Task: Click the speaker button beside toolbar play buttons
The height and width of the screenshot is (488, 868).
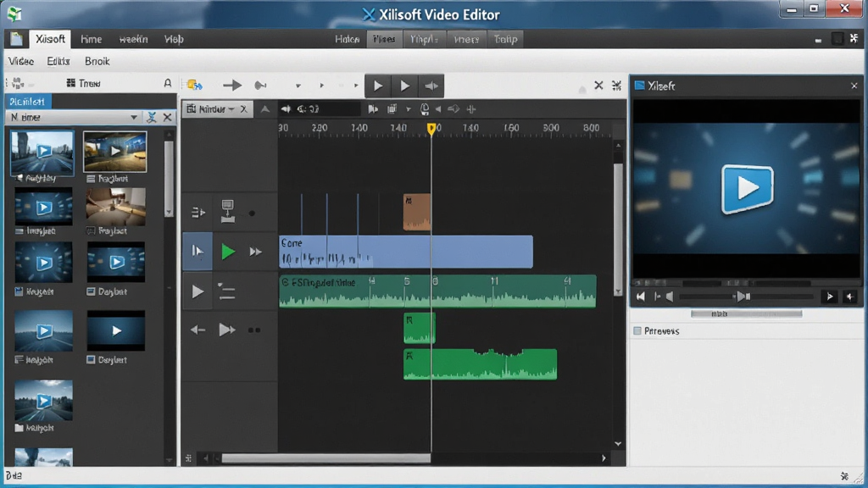Action: (431, 86)
